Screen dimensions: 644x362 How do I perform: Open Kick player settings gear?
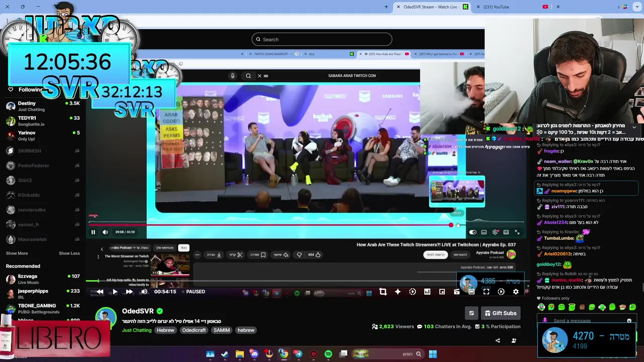click(x=516, y=292)
